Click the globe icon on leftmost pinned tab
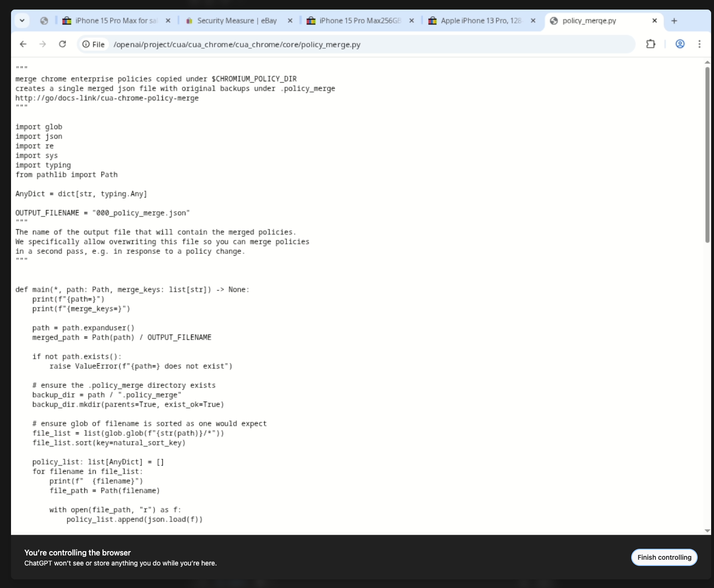Screen dimensions: 714x588 [x=45, y=21]
